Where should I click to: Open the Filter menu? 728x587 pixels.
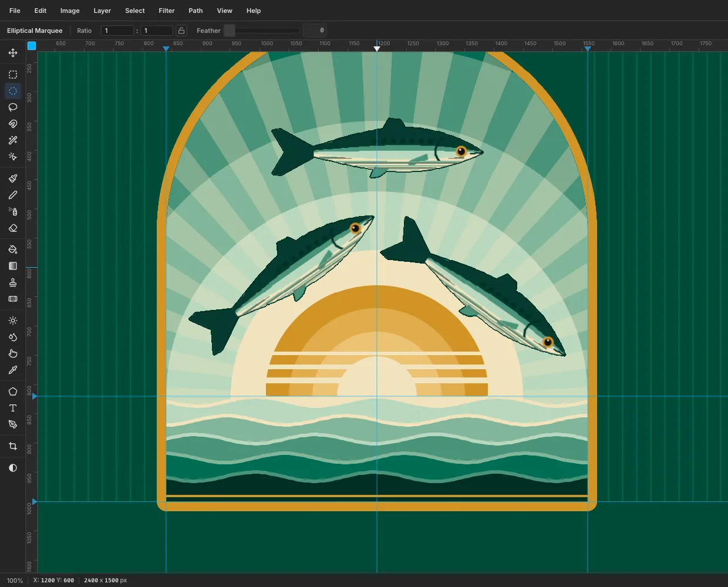(x=167, y=11)
